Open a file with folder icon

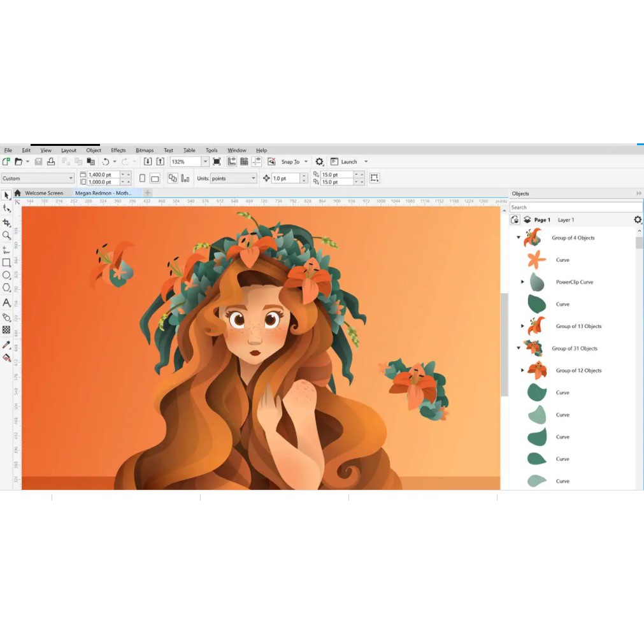(x=18, y=161)
